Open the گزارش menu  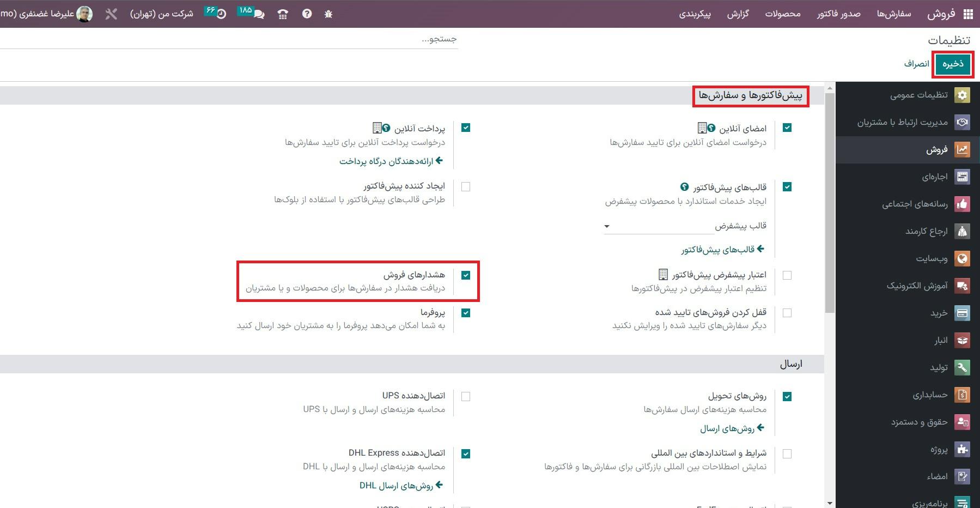tap(738, 14)
